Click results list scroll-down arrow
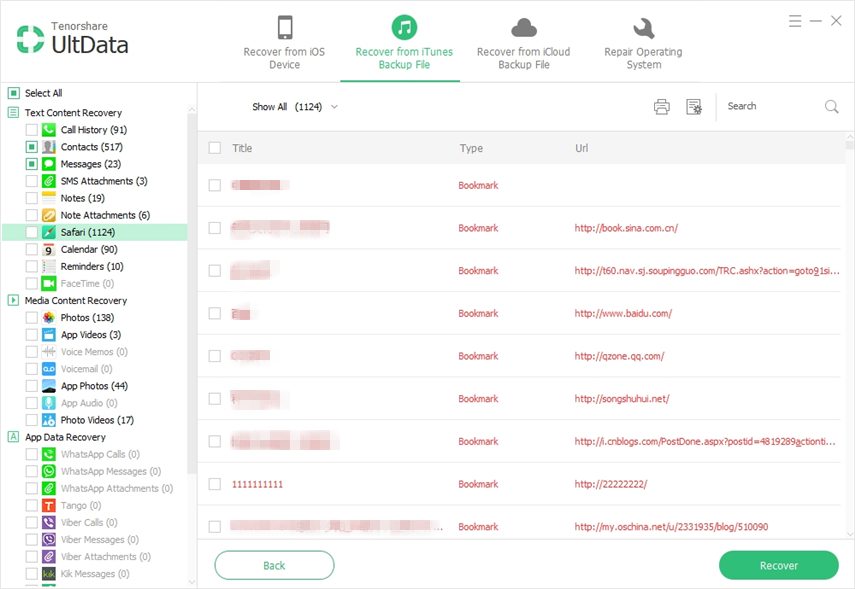Viewport: 855px width, 589px height. 850,534
